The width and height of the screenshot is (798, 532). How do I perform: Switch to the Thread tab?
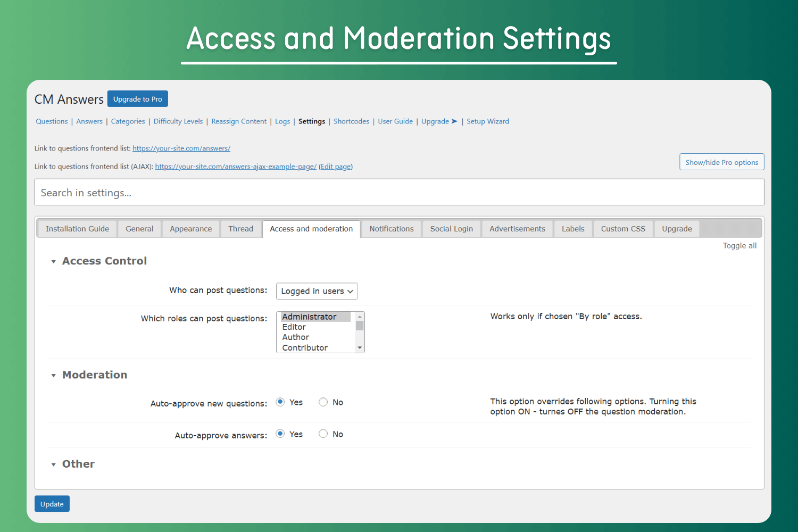[241, 229]
